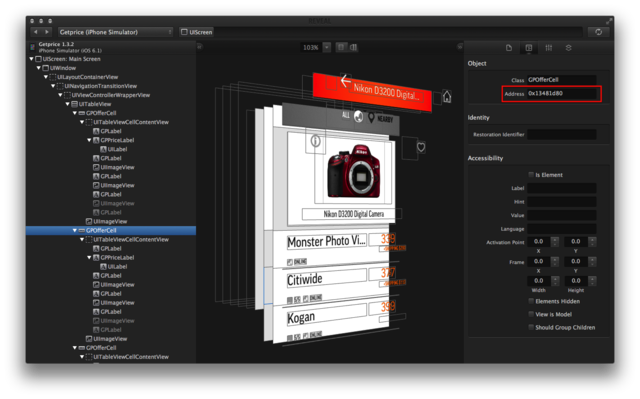Click the Frame X stepper

(555, 261)
